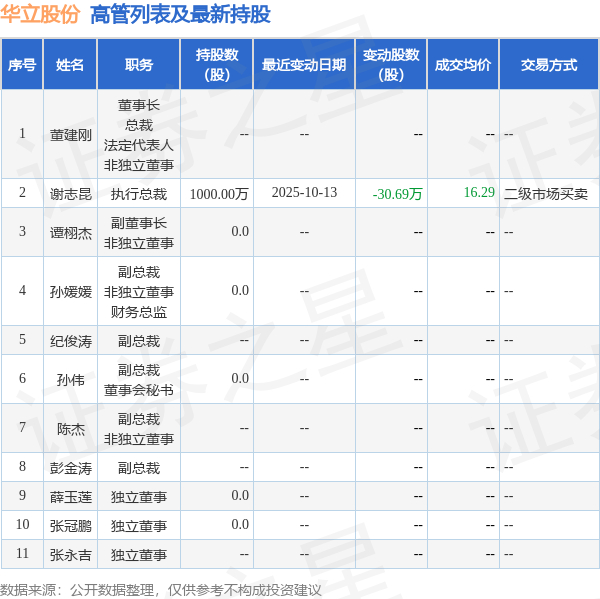Screen dimensions: 600x599
Task: Click the name 谢志昆
Action: pyautogui.click(x=71, y=194)
